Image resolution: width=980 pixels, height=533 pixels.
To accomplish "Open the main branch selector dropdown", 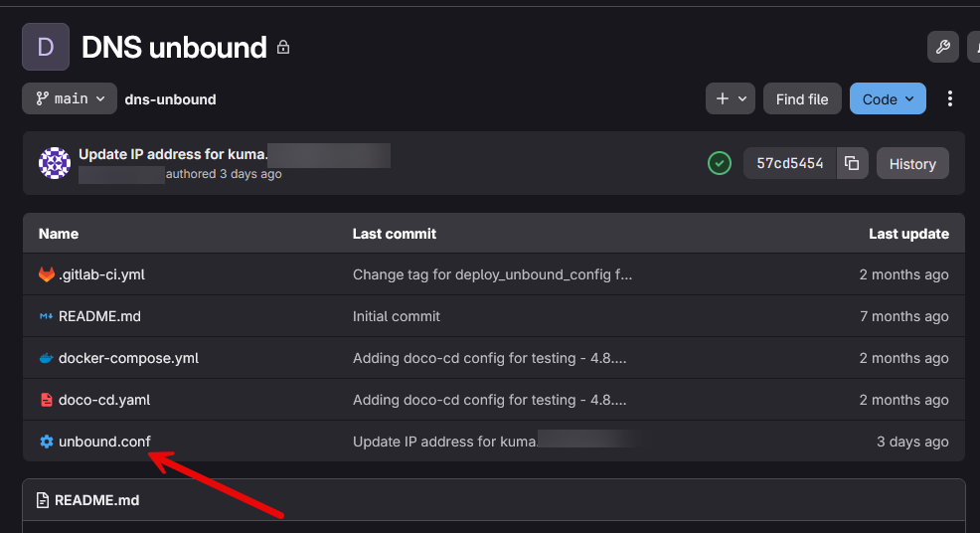I will pos(70,98).
